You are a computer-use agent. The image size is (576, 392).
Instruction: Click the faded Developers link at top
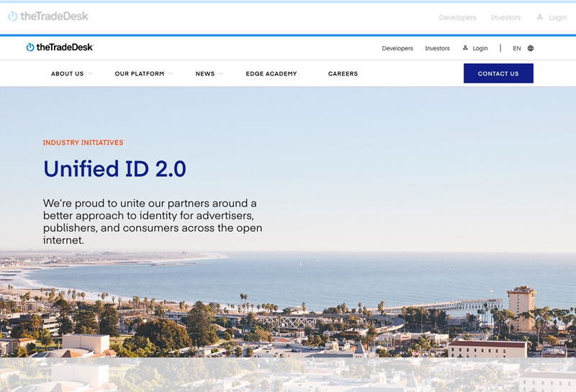click(x=457, y=17)
